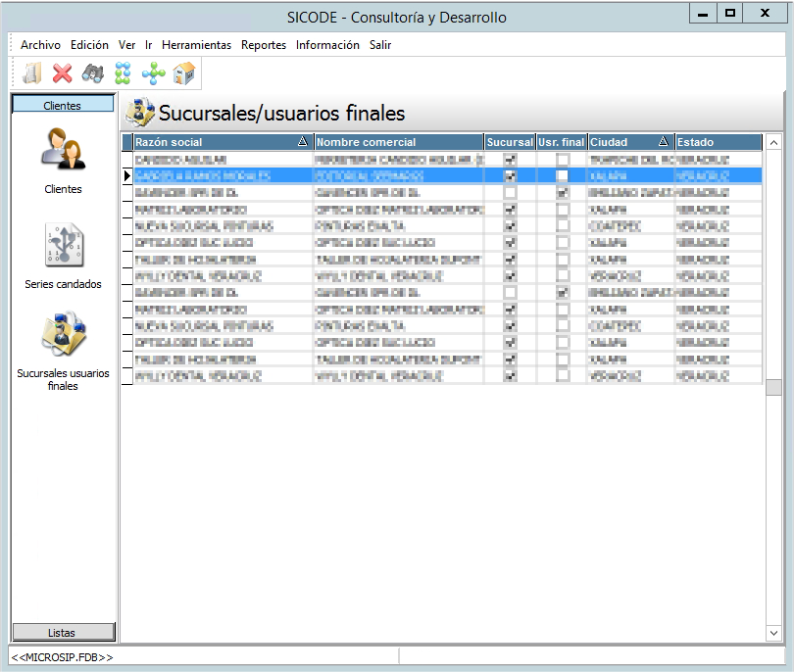Open Clientes from the sidebar icon

click(63, 149)
